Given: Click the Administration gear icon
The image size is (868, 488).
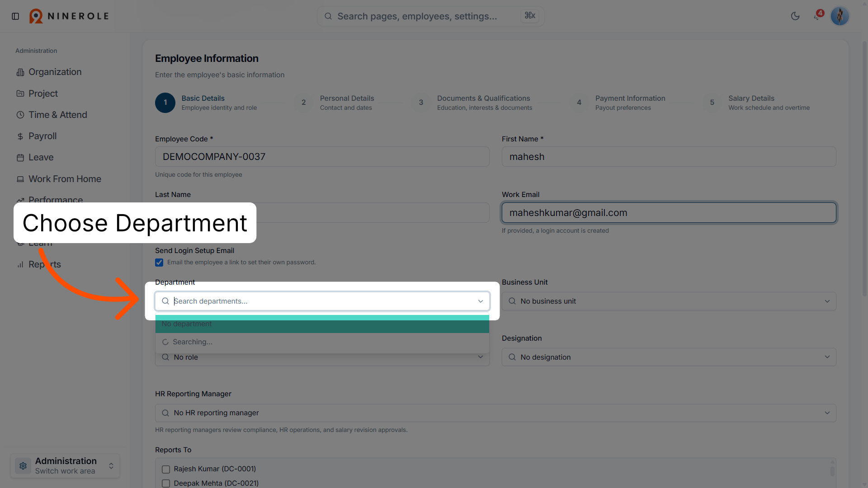Looking at the screenshot, I should coord(23,466).
